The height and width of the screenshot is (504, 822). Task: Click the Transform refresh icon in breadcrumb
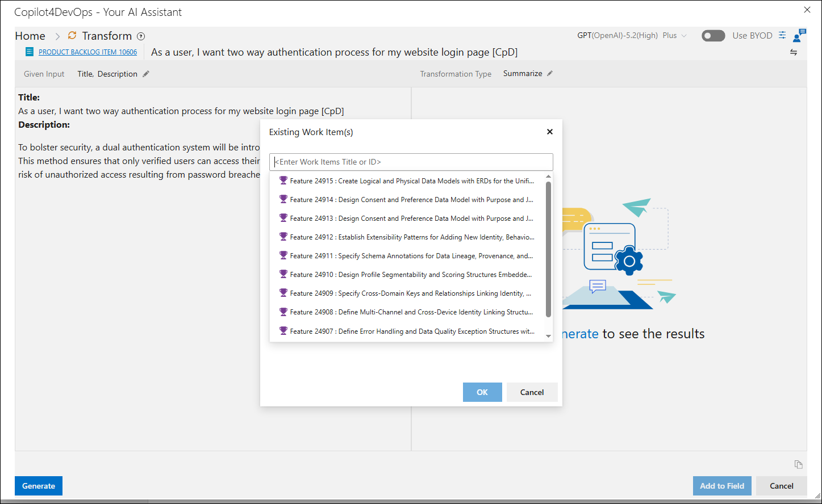(72, 35)
